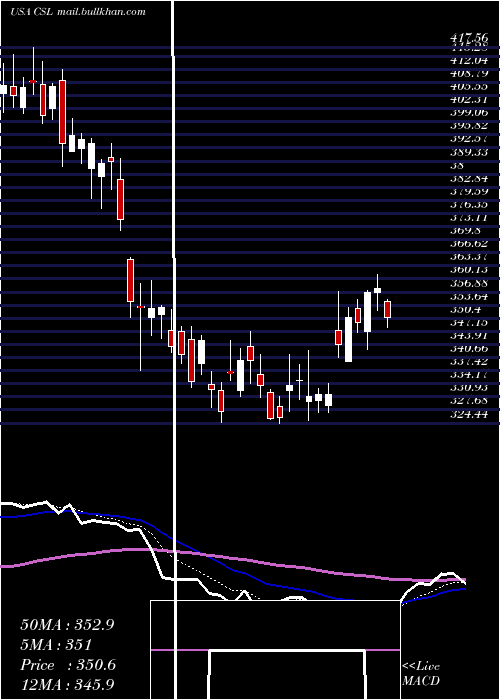Click the 412.04 price axis label
The height and width of the screenshot is (700, 500).
click(468, 60)
